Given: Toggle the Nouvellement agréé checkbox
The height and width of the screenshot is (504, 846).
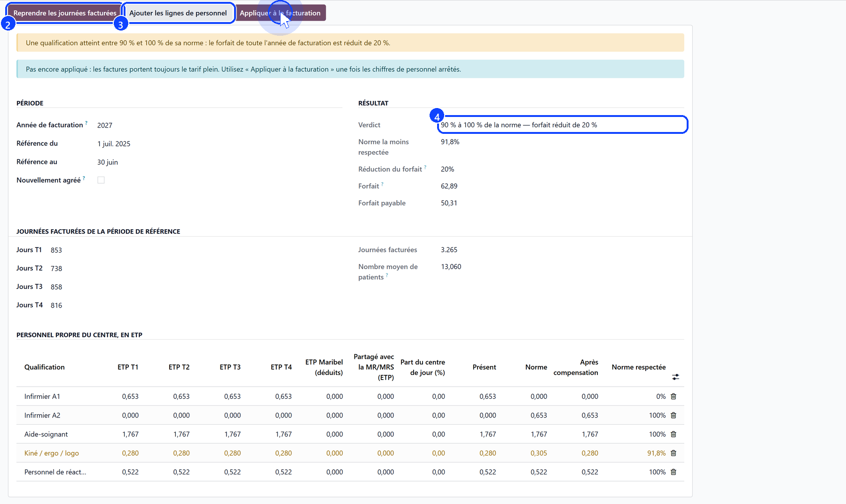Looking at the screenshot, I should coord(101,180).
